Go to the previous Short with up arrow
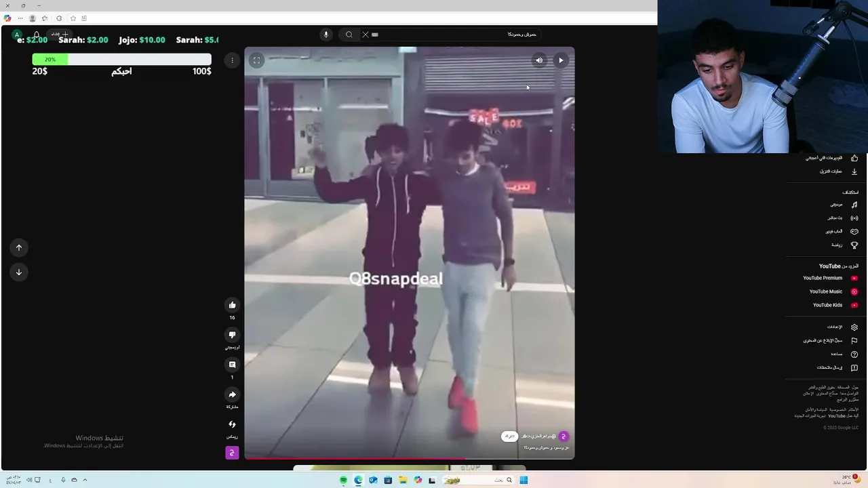The width and height of the screenshot is (868, 488). (x=19, y=247)
